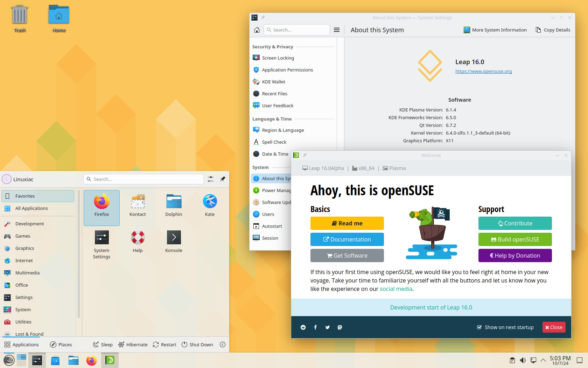
Task: Open the Games category
Action: pyautogui.click(x=38, y=236)
